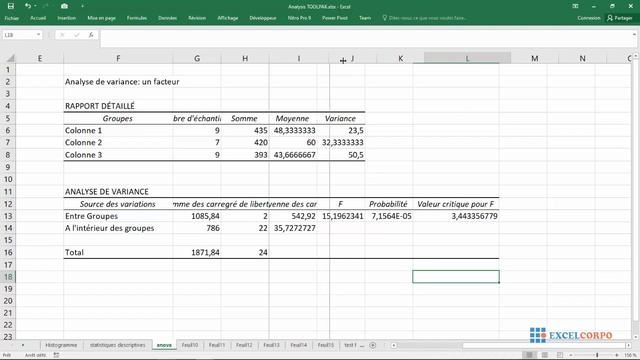Open the Undo history dropdown arrow
This screenshot has width=640, height=360.
point(35,6)
